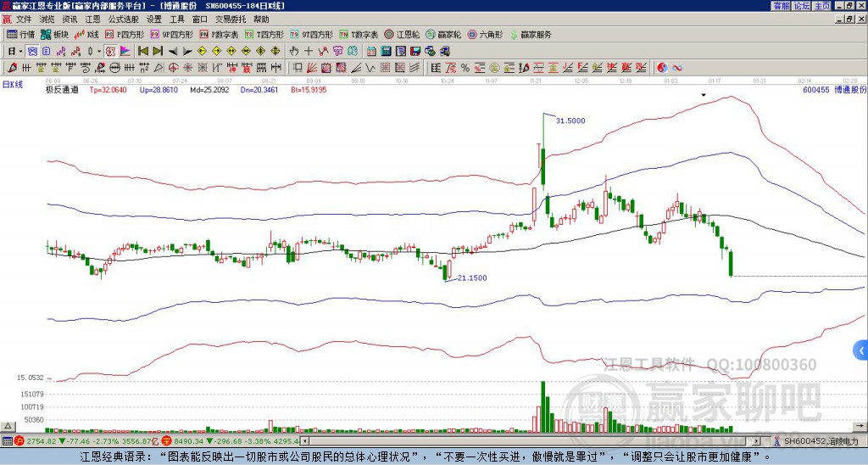Click the colored flag icon

(125, 52)
